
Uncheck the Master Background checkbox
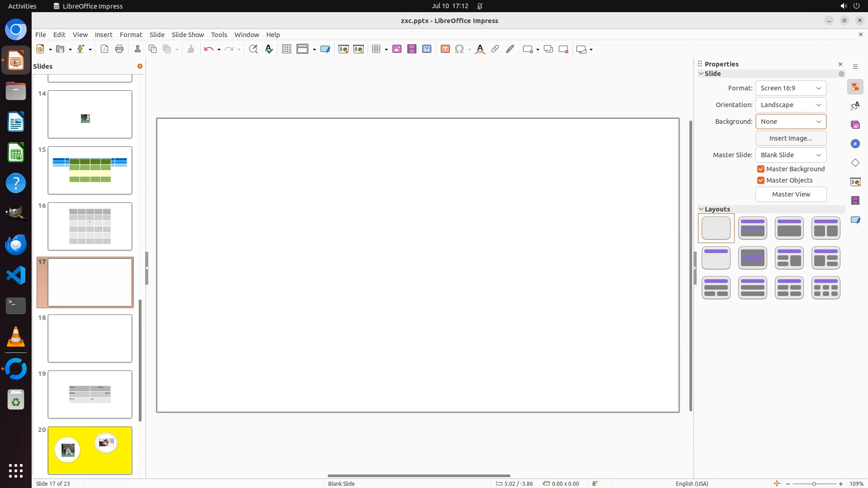(x=761, y=169)
